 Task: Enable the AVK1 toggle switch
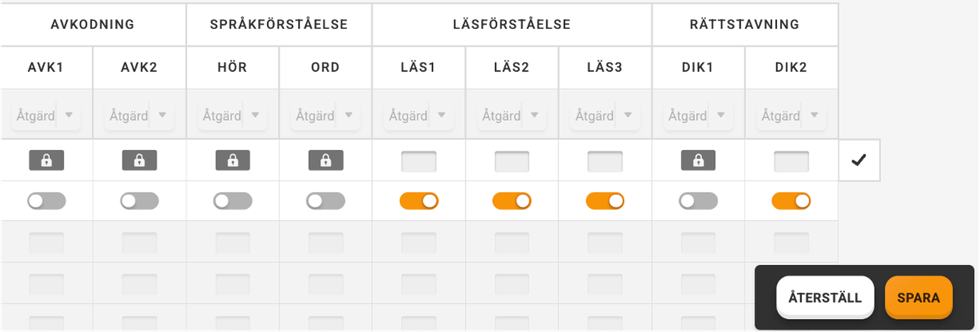click(x=46, y=201)
